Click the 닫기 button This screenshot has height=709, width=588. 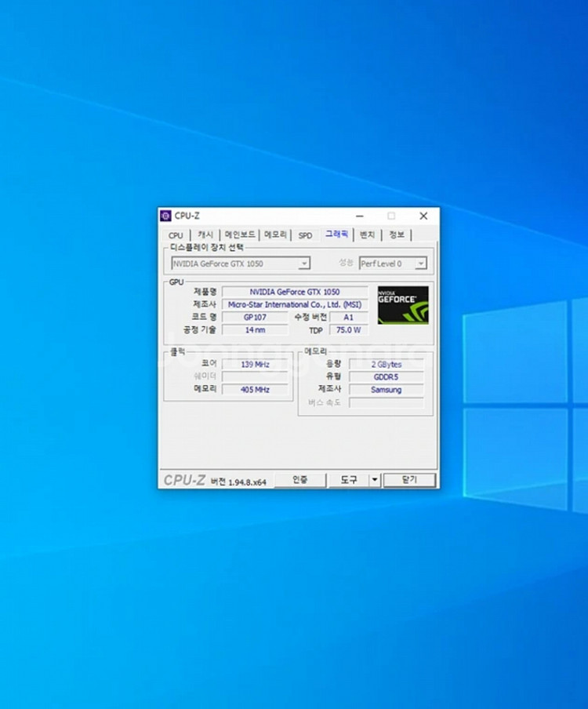coord(409,480)
